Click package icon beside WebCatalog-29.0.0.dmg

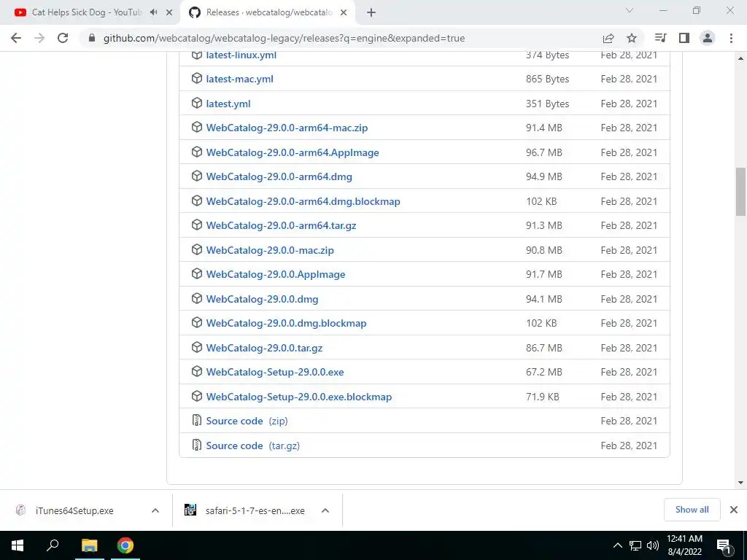click(197, 298)
